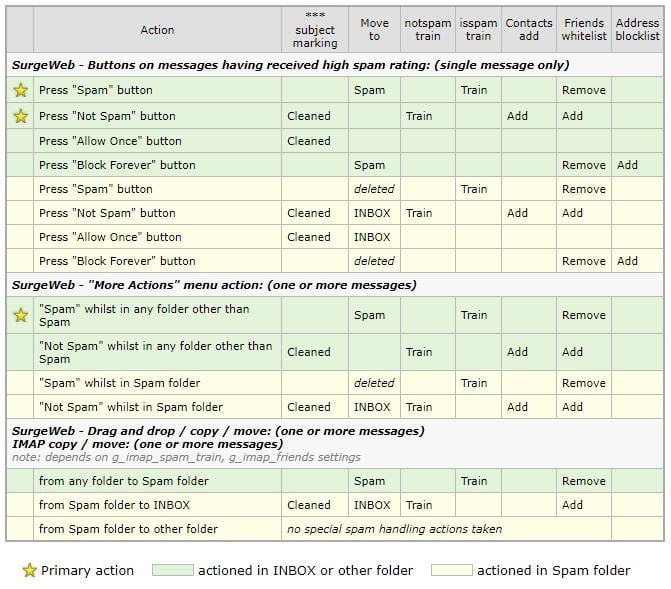Click "deleted" in the yellow Block Forever row

pos(374,261)
